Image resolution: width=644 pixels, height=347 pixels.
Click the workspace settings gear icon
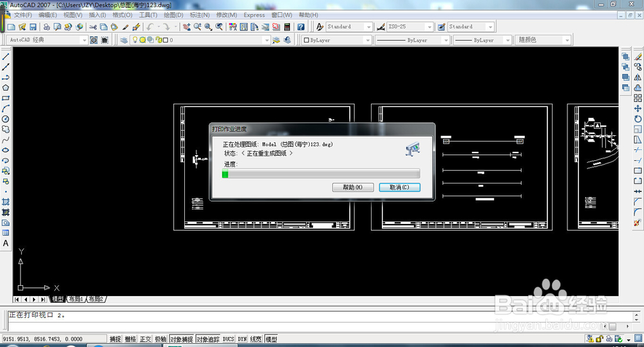(93, 40)
